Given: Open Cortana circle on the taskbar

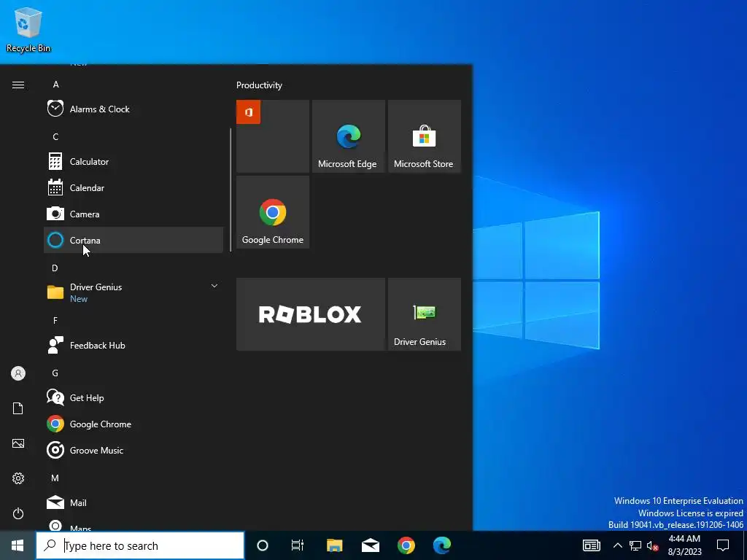Looking at the screenshot, I should click(263, 545).
